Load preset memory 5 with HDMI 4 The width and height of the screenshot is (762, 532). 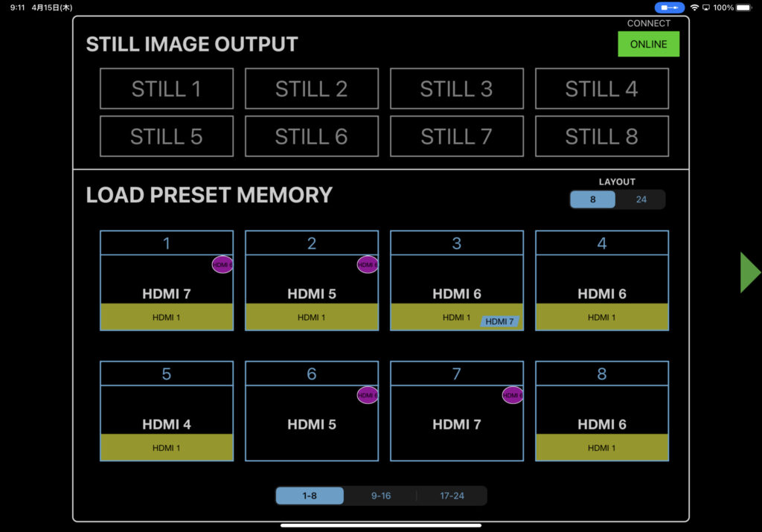167,411
